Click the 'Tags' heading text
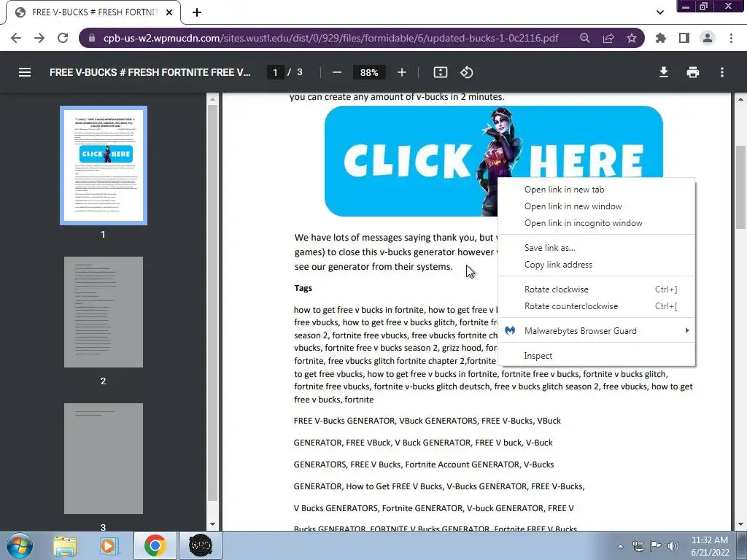 (x=303, y=288)
